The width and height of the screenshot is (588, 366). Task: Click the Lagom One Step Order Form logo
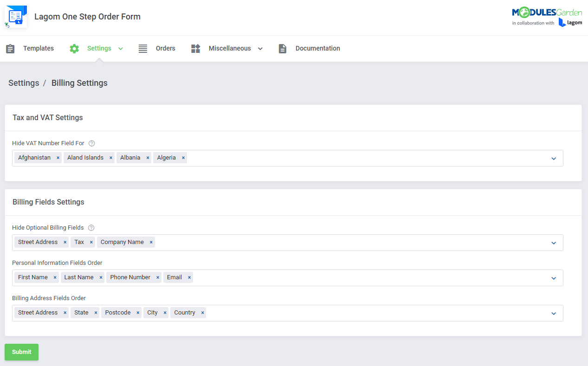16,17
